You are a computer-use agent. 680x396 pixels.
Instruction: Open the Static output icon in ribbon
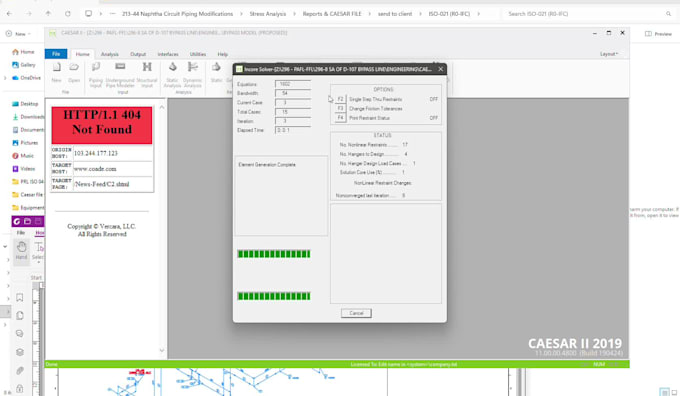pyautogui.click(x=216, y=72)
